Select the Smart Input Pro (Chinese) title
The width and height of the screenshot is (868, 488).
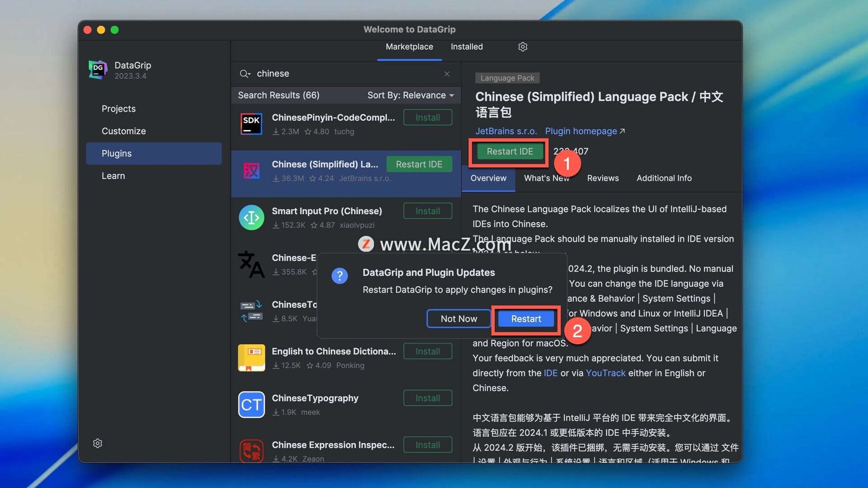(327, 211)
